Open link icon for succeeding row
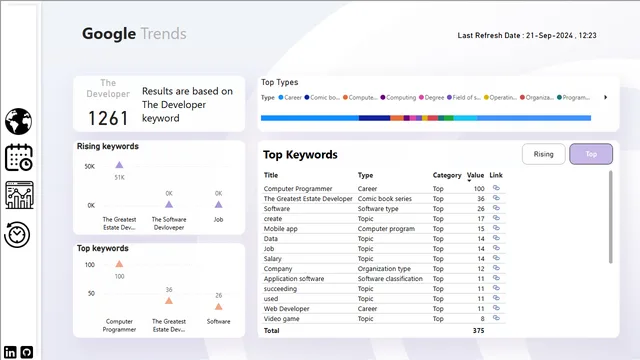Screen dimensions: 640x360 coord(496,288)
